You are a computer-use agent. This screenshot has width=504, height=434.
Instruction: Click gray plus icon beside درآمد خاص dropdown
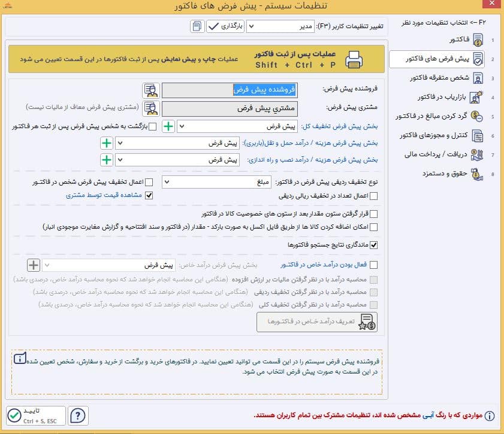pyautogui.click(x=34, y=265)
